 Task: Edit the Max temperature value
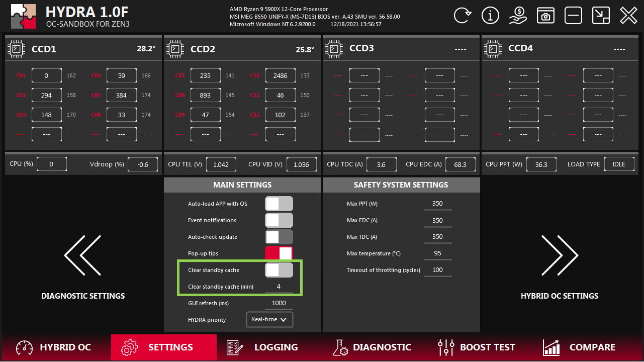click(x=437, y=253)
